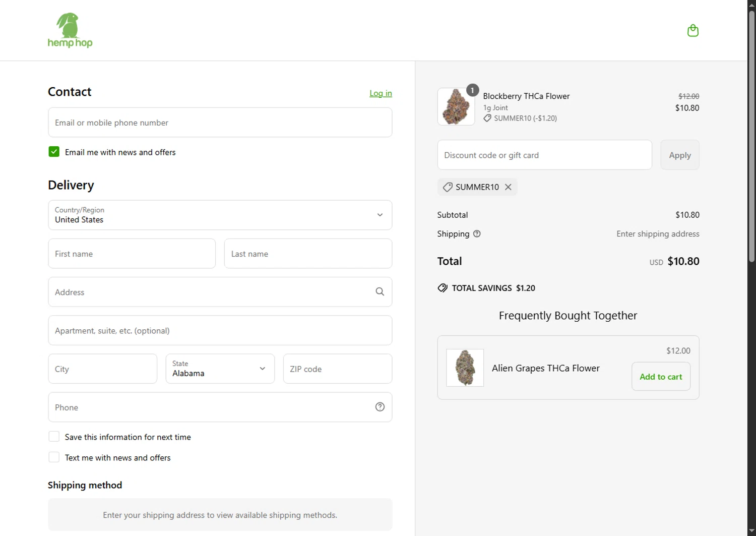Click the '1g Joint' variant text

pyautogui.click(x=495, y=108)
